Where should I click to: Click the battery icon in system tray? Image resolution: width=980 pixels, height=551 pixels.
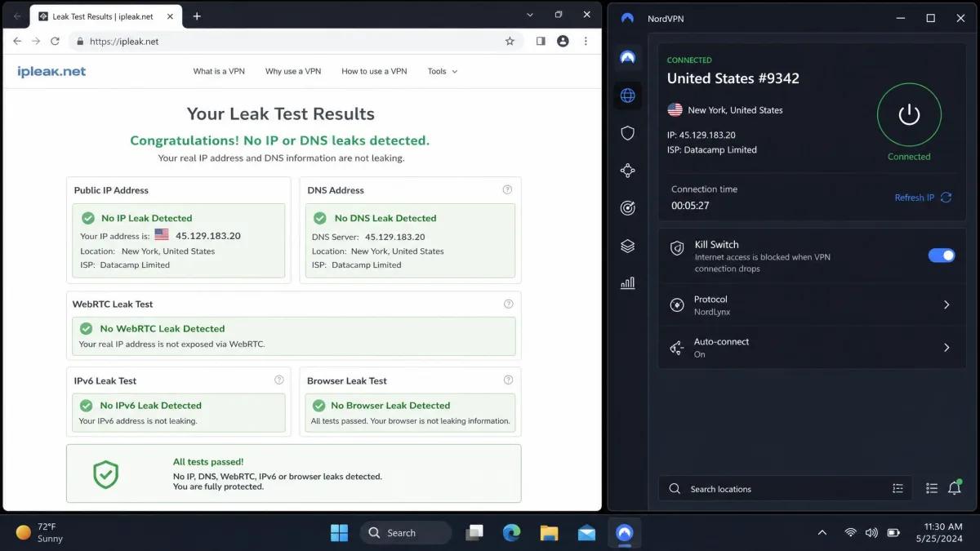pyautogui.click(x=893, y=533)
